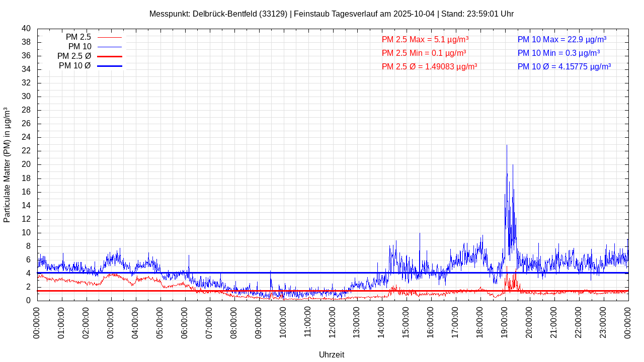Click the PM 2.5 legend label

point(78,37)
